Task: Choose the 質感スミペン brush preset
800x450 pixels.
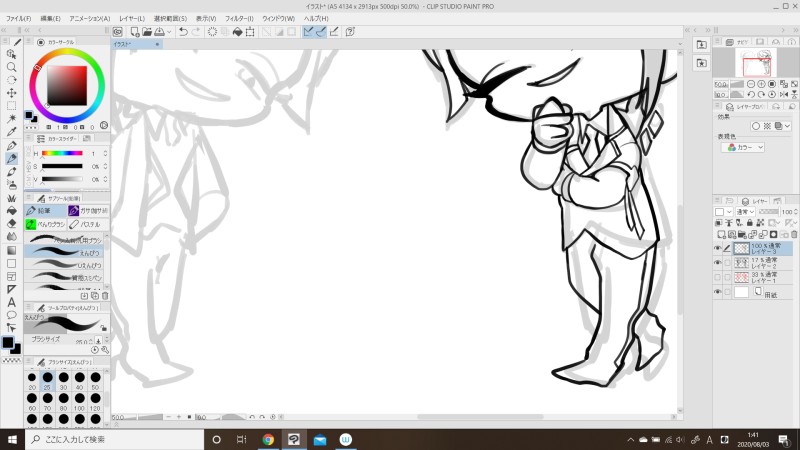Action: tap(64, 277)
